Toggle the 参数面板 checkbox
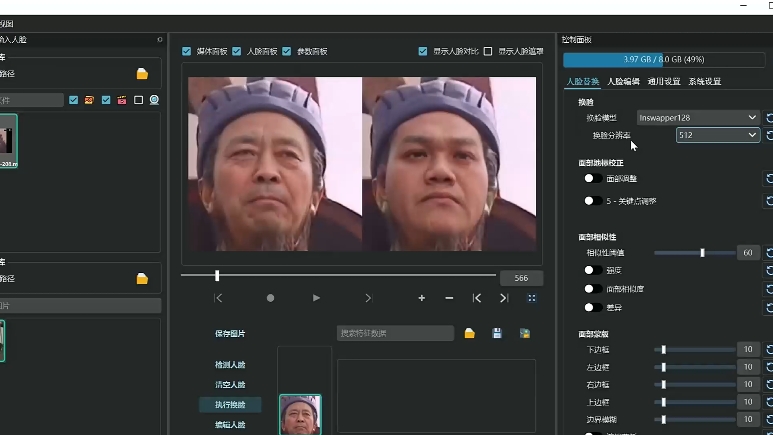The width and height of the screenshot is (773, 435). tap(286, 51)
